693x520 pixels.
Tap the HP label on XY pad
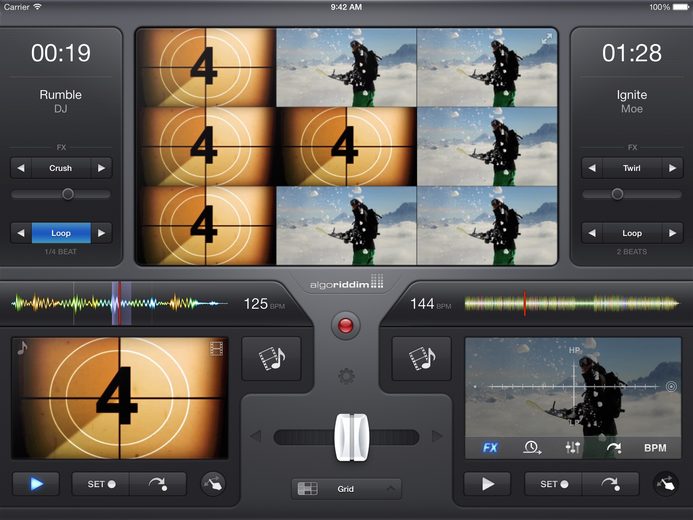click(x=574, y=350)
